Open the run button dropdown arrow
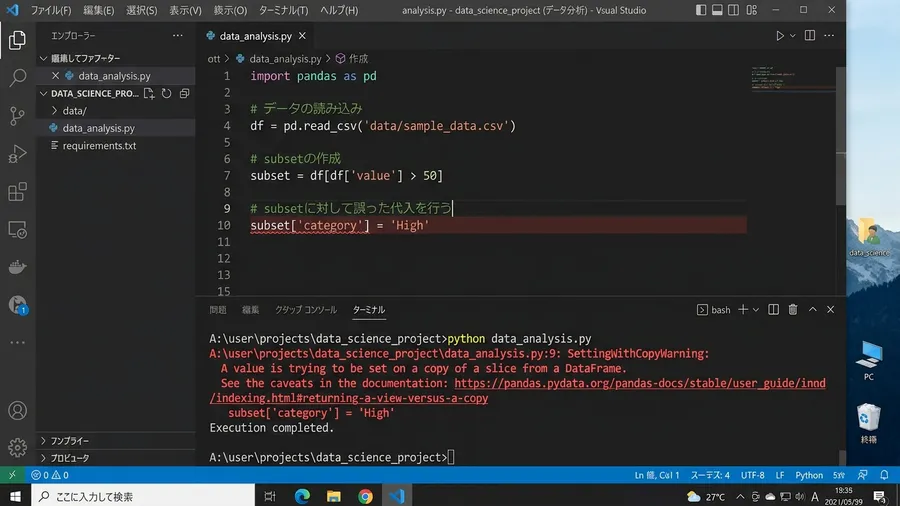 [793, 36]
